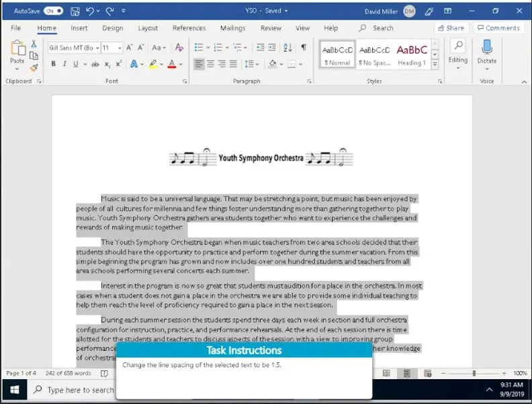Open proofing book icon in status bar
The width and height of the screenshot is (532, 404).
click(105, 374)
